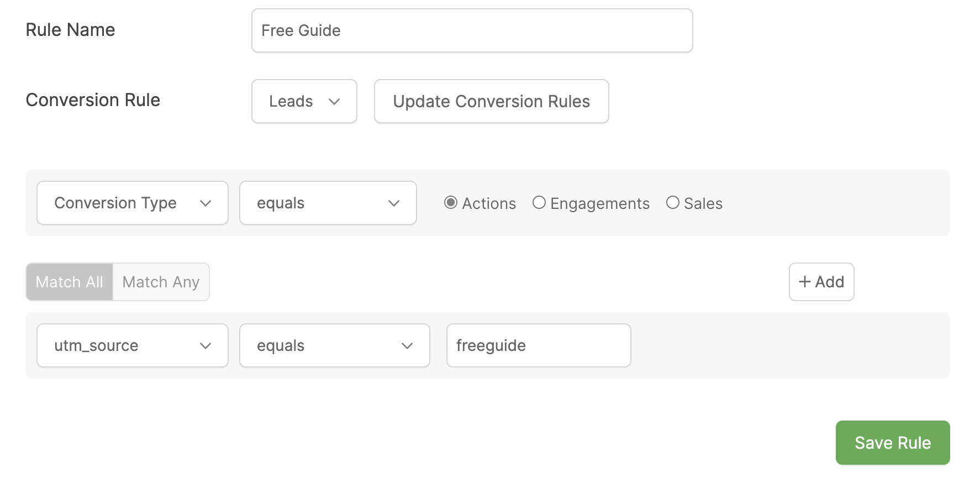Open the equals operator next to freeguide
This screenshot has height=483, width=980.
(x=334, y=346)
